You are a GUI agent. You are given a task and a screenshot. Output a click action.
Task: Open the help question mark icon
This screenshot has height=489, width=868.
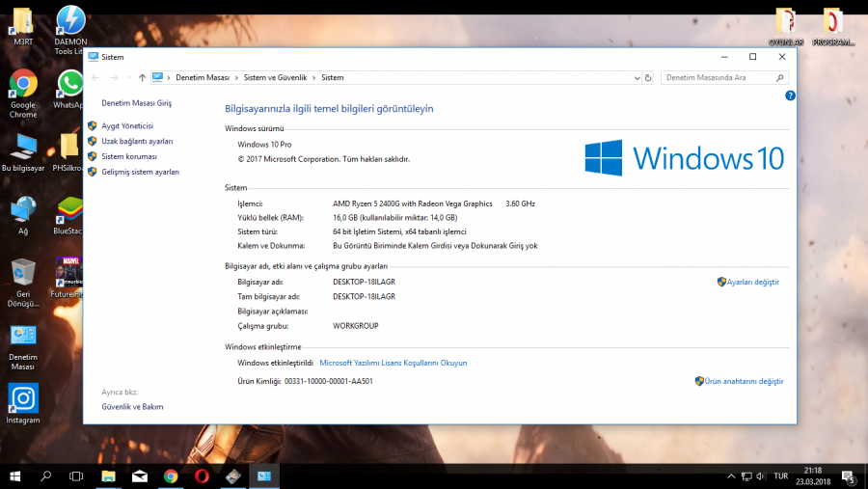click(x=790, y=95)
